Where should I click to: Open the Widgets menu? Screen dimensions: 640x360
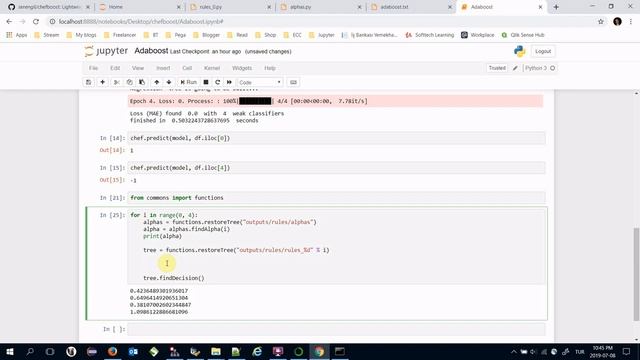242,68
